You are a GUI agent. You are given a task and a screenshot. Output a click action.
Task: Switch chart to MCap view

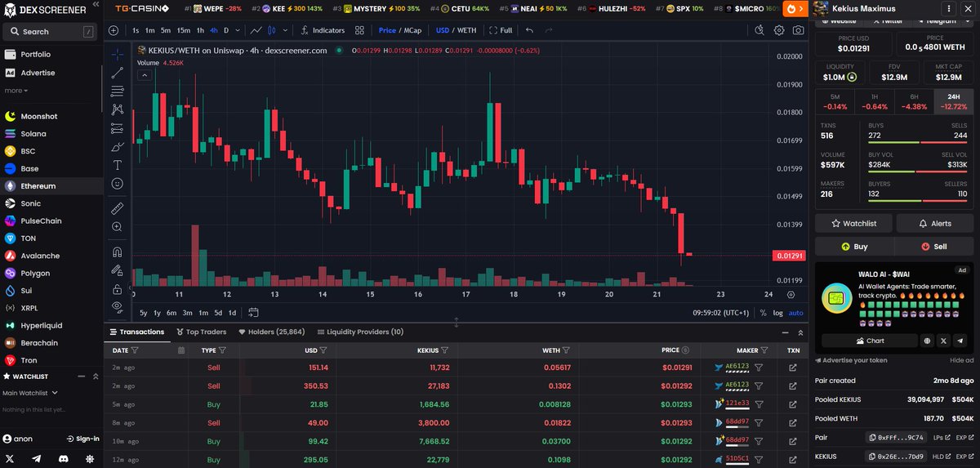(412, 30)
